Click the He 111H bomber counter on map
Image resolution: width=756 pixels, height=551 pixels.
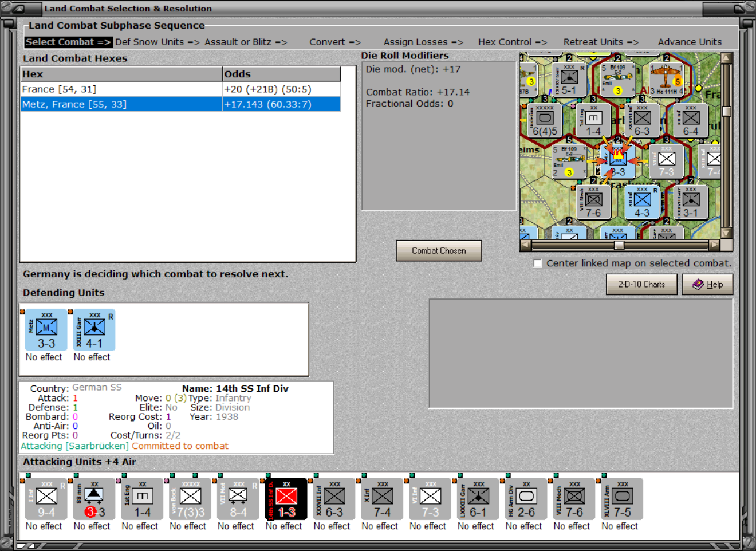[x=666, y=79]
